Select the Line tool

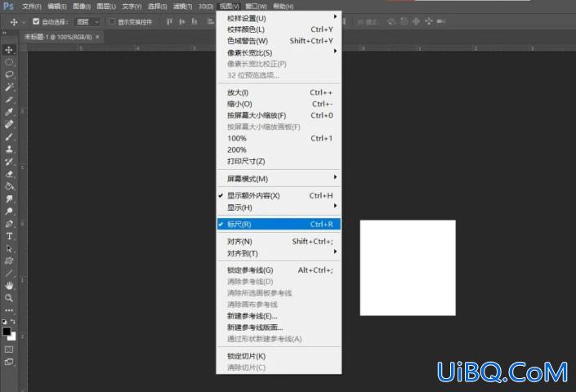pyautogui.click(x=9, y=274)
